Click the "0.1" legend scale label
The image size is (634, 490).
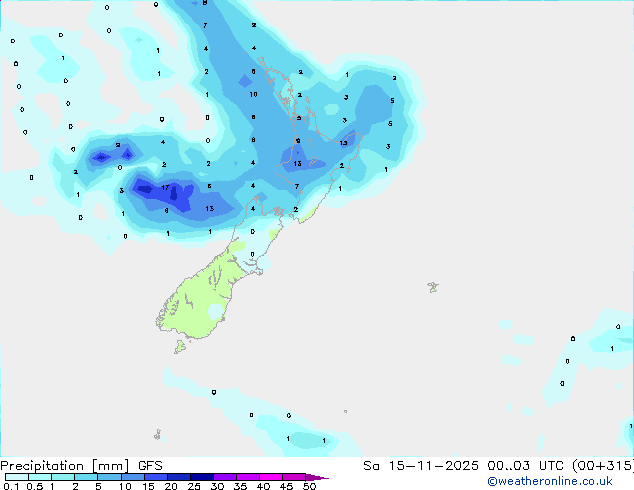pos(11,486)
